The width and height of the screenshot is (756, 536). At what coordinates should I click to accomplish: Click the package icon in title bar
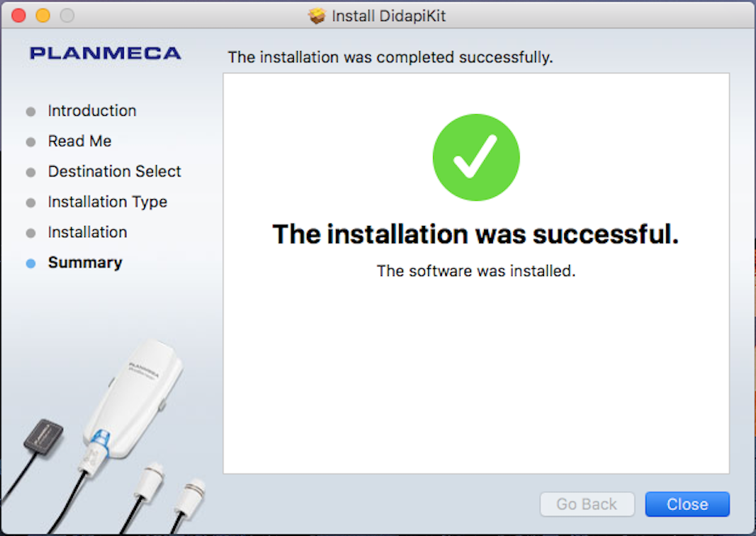point(317,16)
